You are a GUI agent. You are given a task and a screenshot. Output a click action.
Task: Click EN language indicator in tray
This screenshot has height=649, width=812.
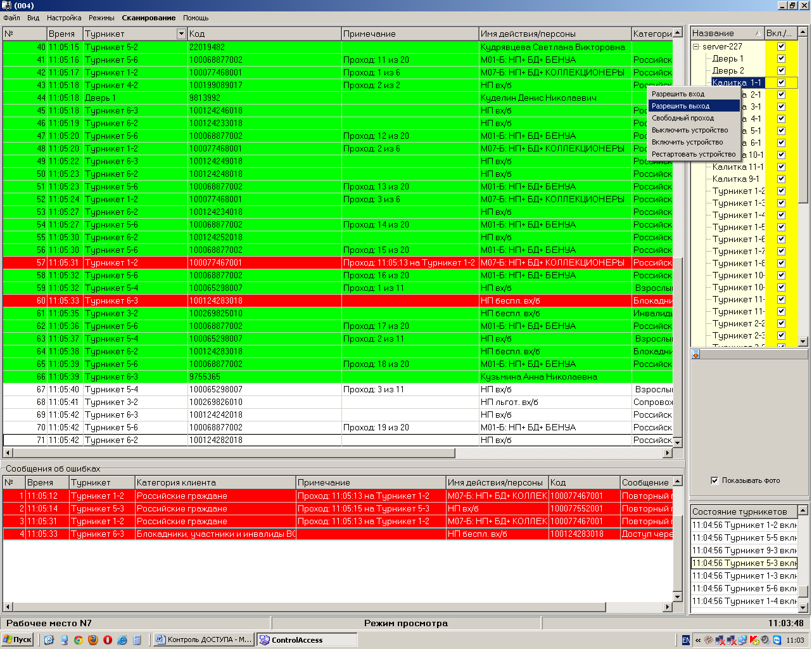(x=686, y=640)
